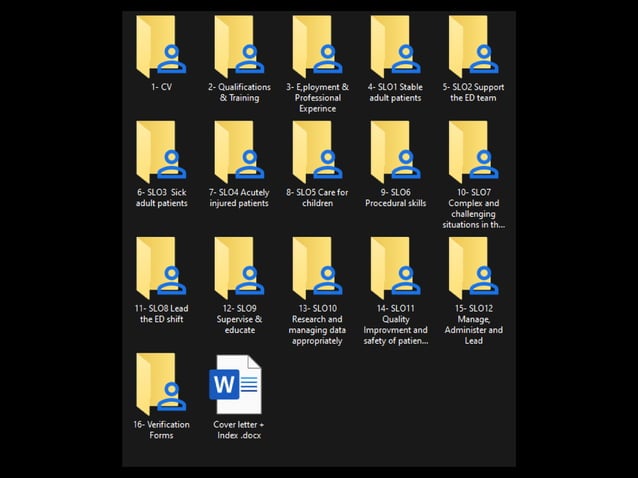
Task: Select the "8- SLO5 Care for children" folder icon
Action: [x=317, y=152]
